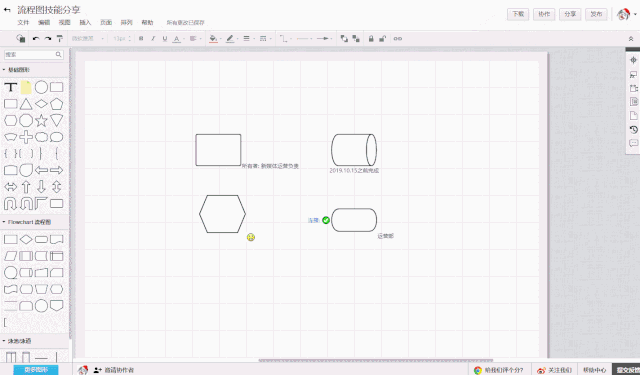Open the 页面 menu
This screenshot has width=640, height=375.
click(x=106, y=22)
